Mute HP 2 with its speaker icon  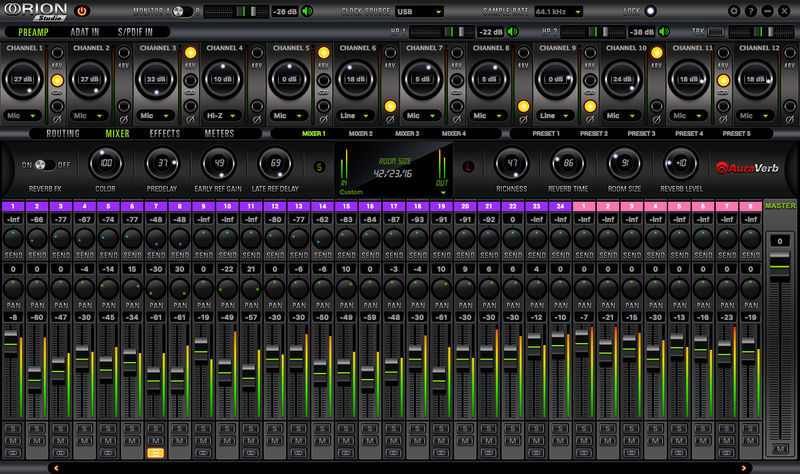coord(663,32)
